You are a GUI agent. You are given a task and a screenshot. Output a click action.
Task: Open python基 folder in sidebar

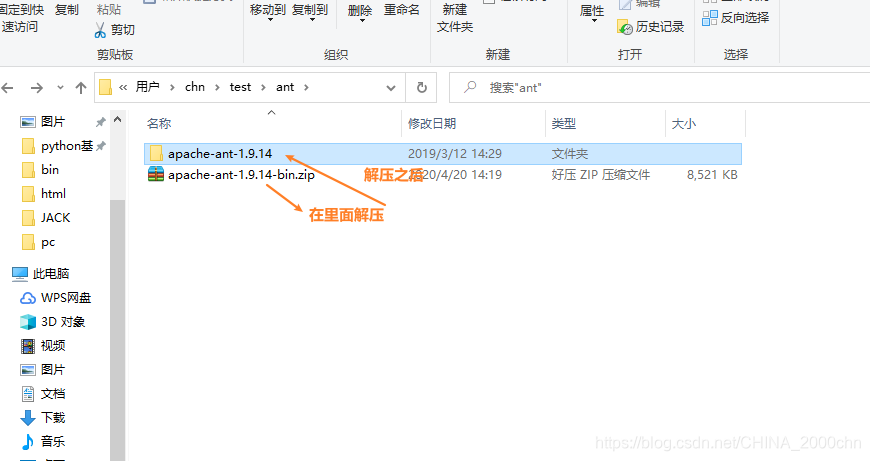pyautogui.click(x=67, y=146)
